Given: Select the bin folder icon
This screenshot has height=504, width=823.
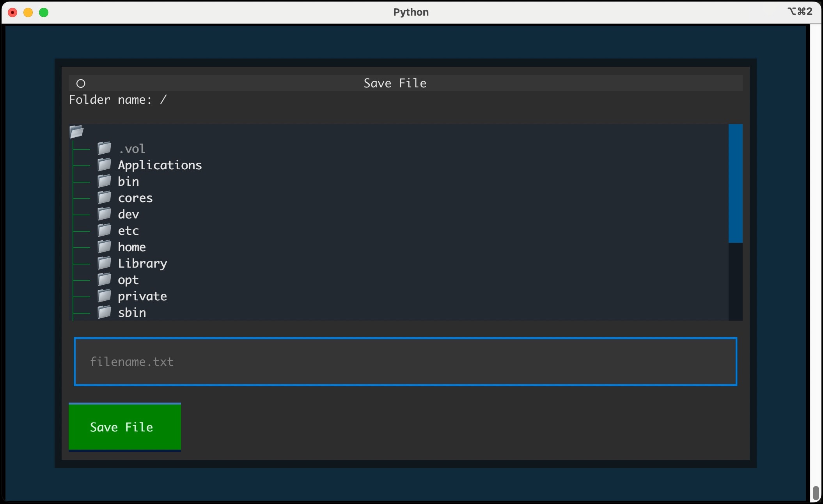Looking at the screenshot, I should (x=105, y=181).
